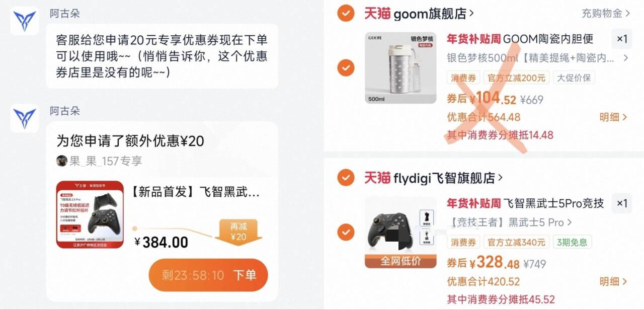
Task: Uncheck the GOOM陶瓷内胆 item checkbox
Action: click(346, 67)
